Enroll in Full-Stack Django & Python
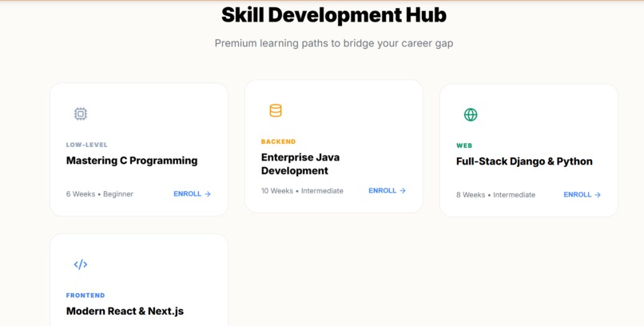Image resolution: width=644 pixels, height=326 pixels. pyautogui.click(x=582, y=195)
